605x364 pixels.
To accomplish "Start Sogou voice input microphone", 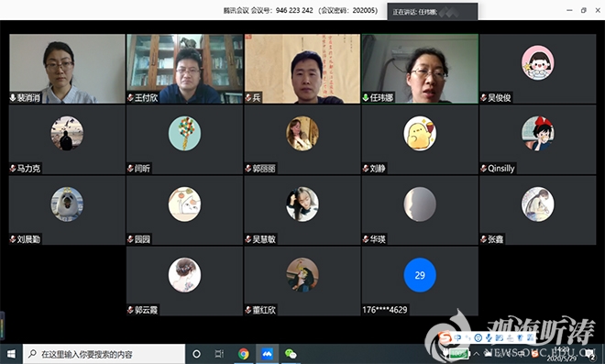I will click(x=489, y=337).
